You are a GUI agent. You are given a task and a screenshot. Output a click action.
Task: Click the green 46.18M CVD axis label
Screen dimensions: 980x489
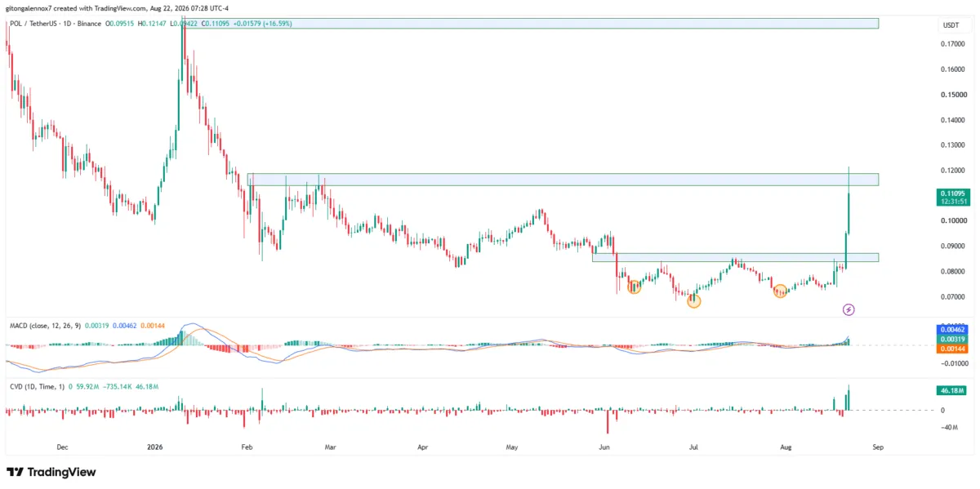click(x=953, y=391)
